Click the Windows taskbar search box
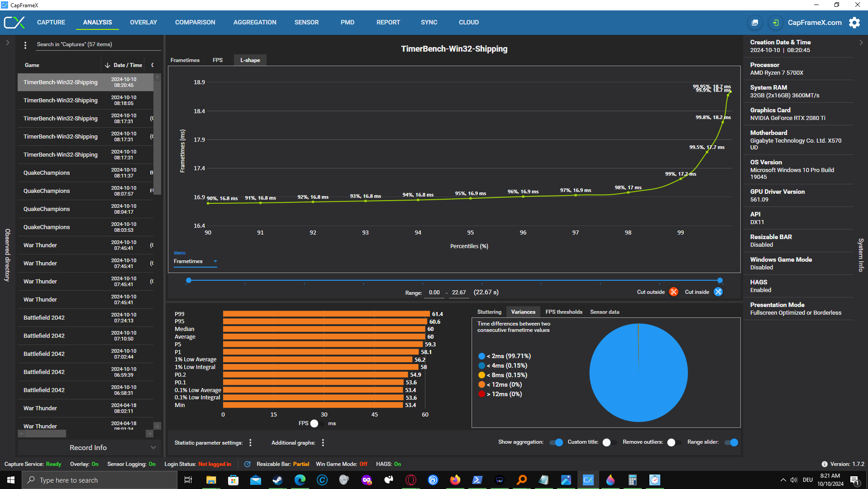Screen dimensions: 868x489 (100, 480)
